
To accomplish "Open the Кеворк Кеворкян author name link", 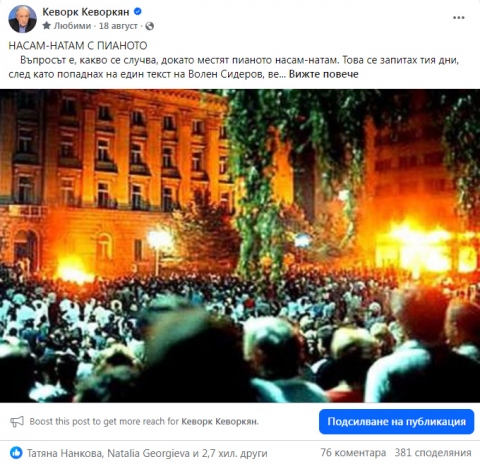I will [x=86, y=12].
